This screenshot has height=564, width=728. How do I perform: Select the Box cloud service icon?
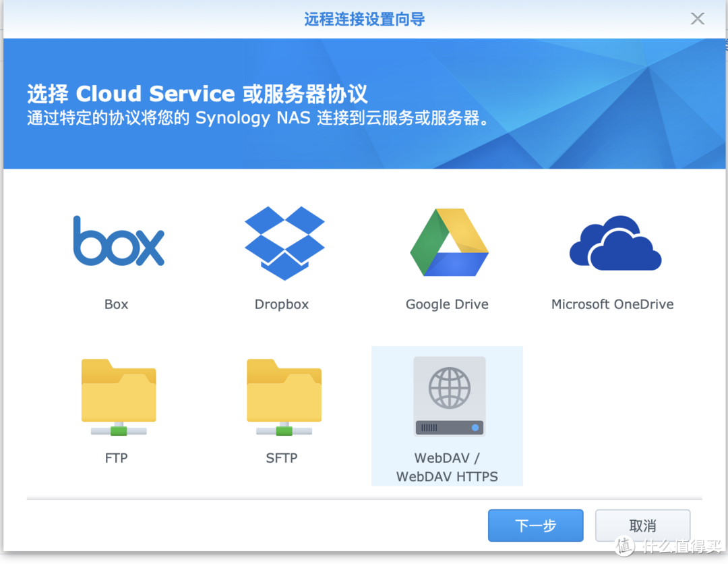click(x=119, y=241)
